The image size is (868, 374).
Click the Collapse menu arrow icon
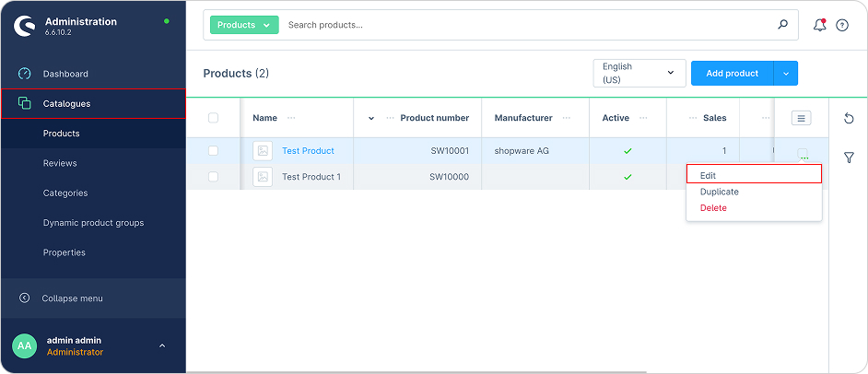25,298
